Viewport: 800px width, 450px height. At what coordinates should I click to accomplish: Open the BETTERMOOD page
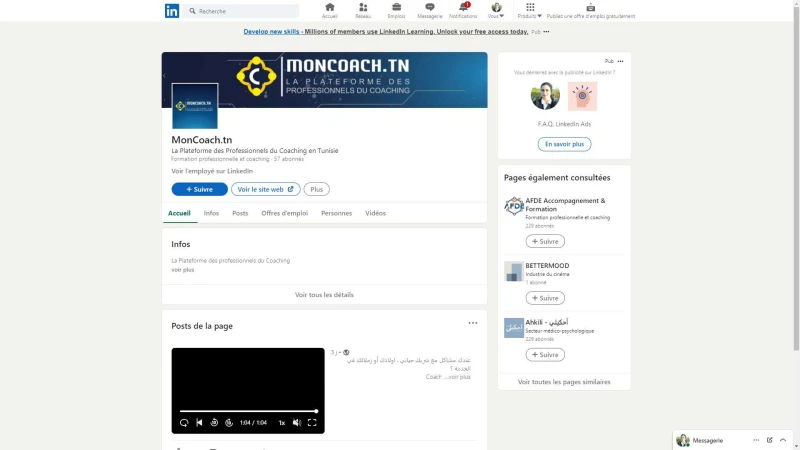[547, 266]
